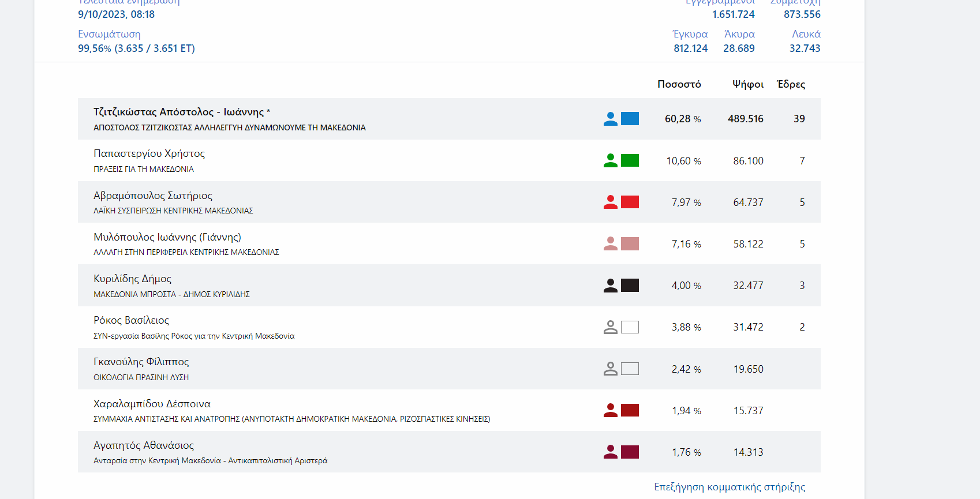Click the blue party color swatch for Τζιτζικώστας
Viewport: 980px width, 499px height.
click(630, 119)
